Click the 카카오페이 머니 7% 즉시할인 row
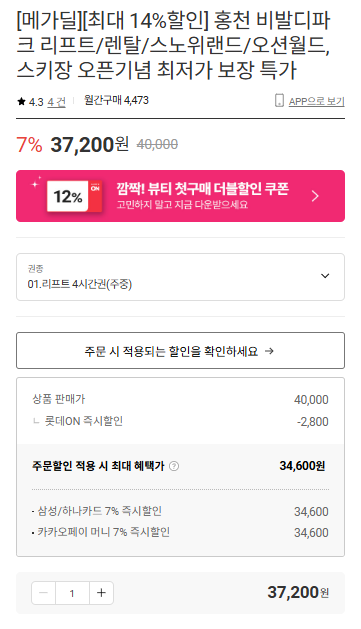The image size is (361, 629). [180, 532]
